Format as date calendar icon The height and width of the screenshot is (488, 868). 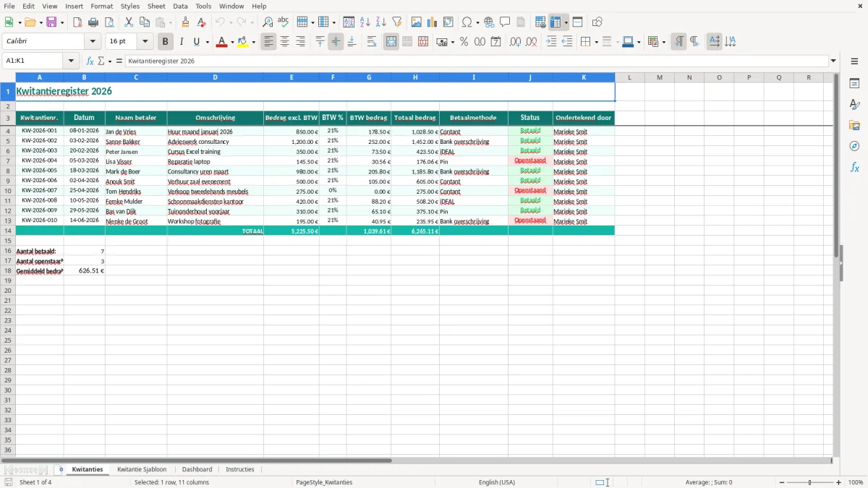[x=495, y=42]
